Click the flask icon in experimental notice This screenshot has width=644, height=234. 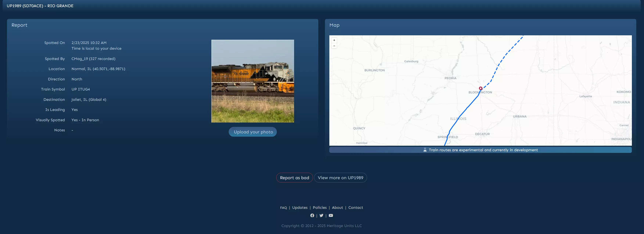click(425, 150)
